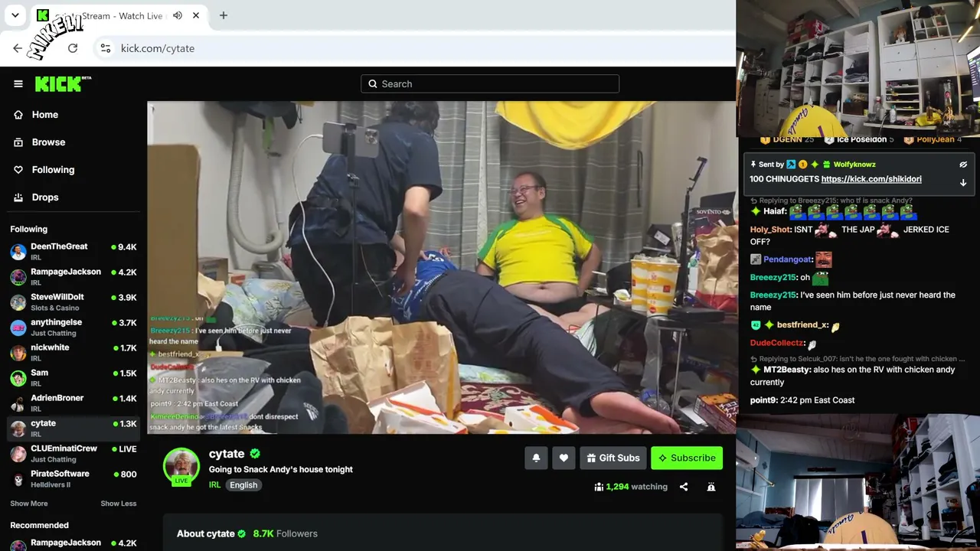The height and width of the screenshot is (551, 980).
Task: Click the stream video player
Action: (442, 268)
